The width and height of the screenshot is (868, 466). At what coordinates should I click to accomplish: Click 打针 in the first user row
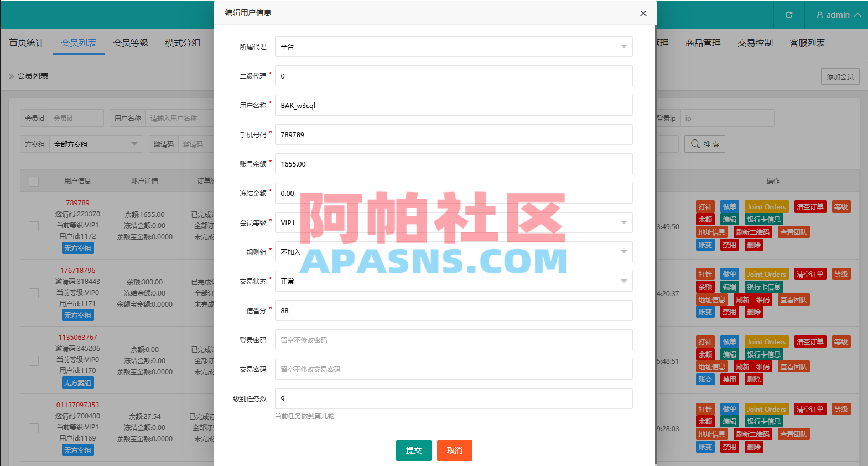705,207
